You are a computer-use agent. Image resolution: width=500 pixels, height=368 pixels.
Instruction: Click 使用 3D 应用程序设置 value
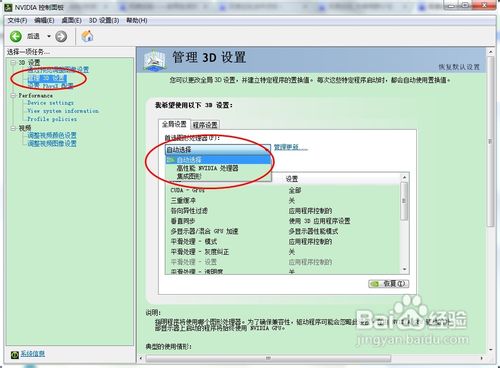(x=319, y=221)
